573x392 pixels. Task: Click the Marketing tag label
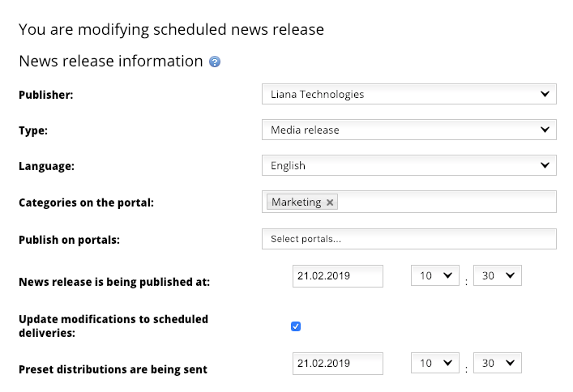pos(297,202)
